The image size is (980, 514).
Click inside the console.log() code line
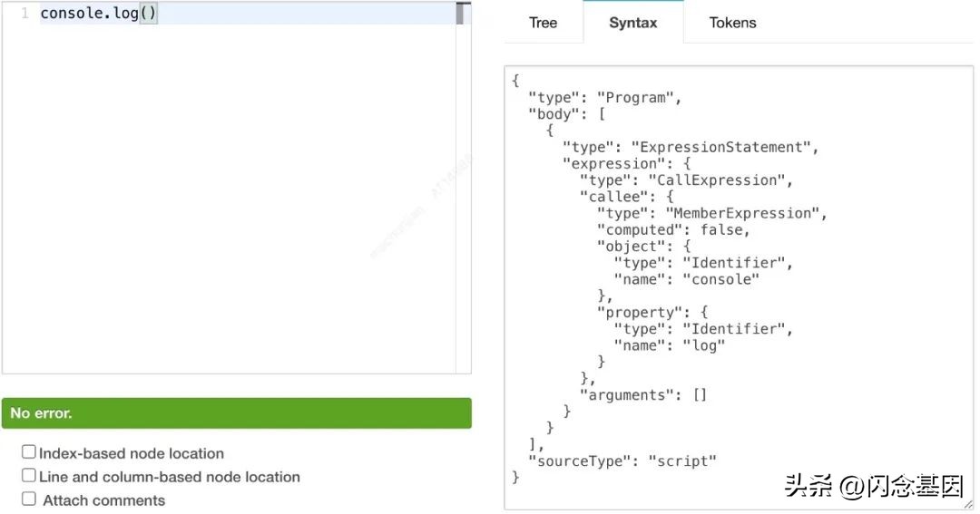coord(98,15)
